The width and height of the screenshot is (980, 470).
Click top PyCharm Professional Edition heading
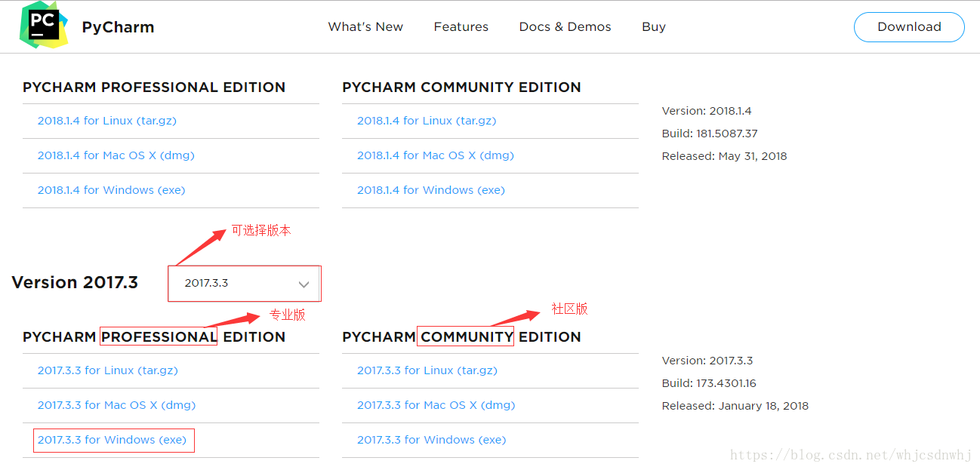154,88
